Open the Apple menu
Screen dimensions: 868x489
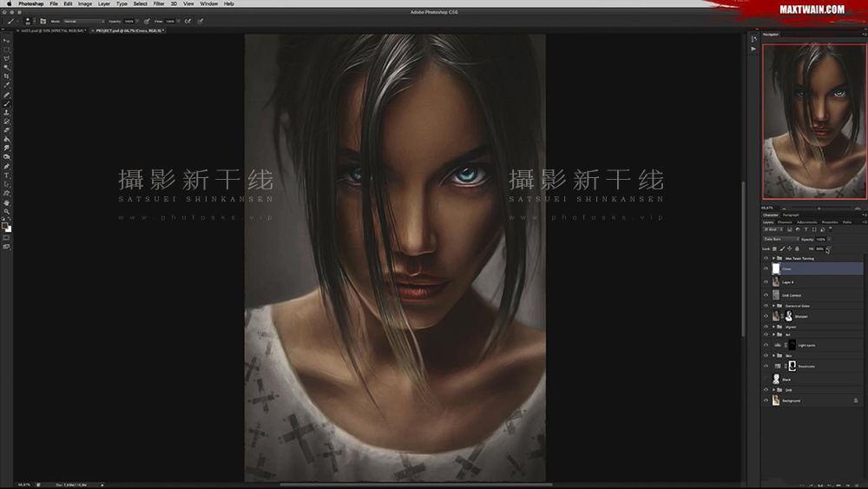tap(9, 3)
